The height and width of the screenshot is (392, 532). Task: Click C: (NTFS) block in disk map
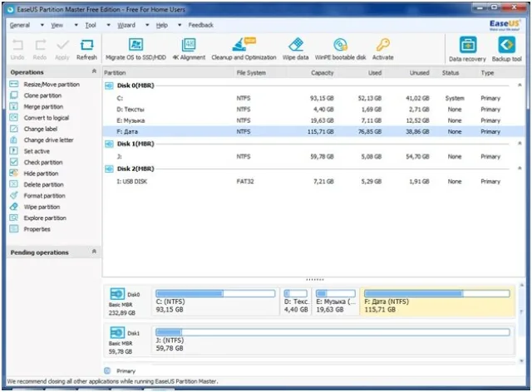pos(215,301)
